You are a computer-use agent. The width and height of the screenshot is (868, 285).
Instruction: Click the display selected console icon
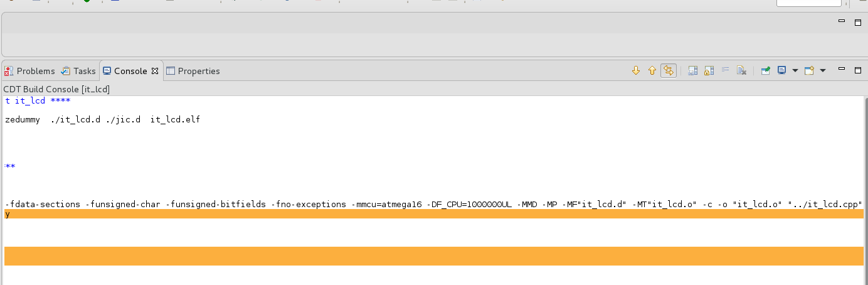(782, 71)
